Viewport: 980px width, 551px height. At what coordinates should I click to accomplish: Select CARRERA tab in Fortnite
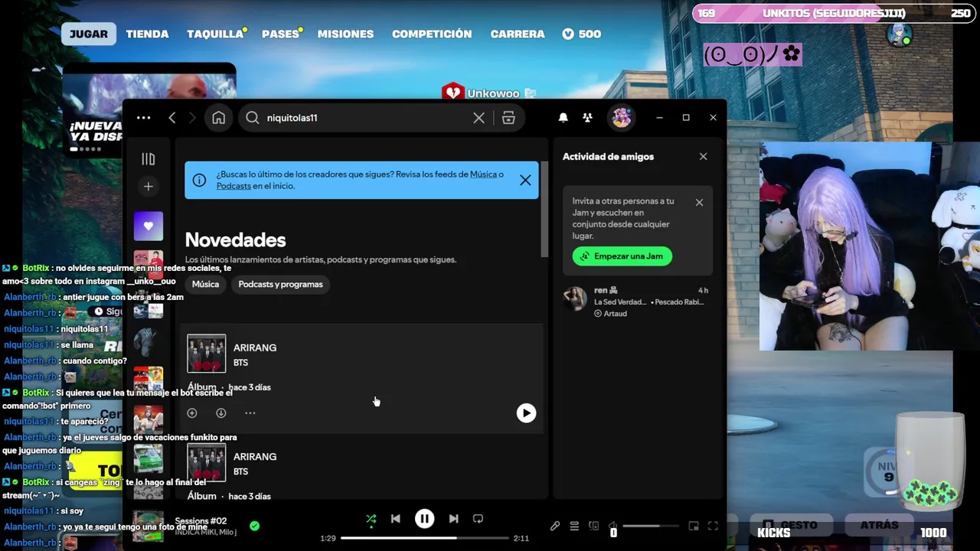518,34
